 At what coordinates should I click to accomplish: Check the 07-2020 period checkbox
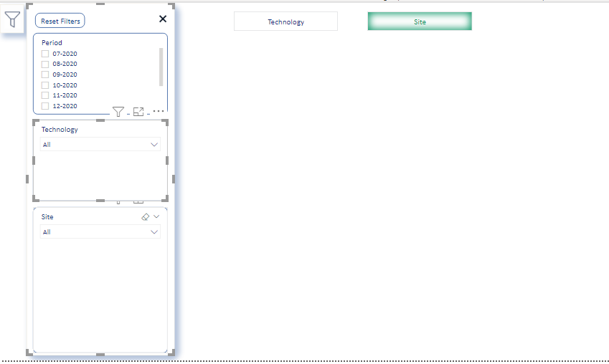pos(45,54)
